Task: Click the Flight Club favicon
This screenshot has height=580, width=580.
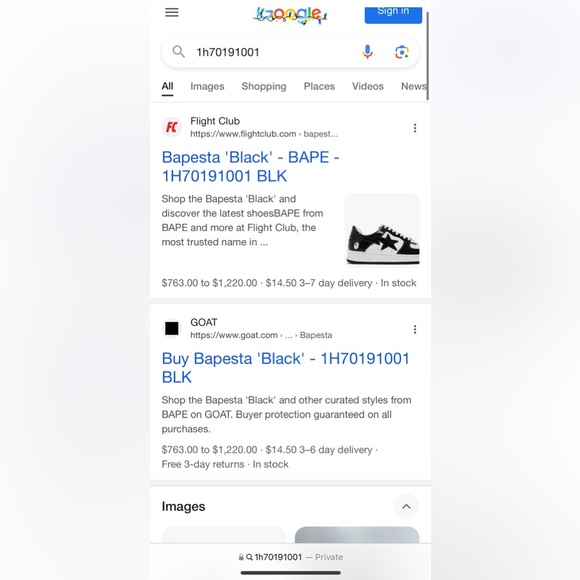Action: pyautogui.click(x=172, y=127)
